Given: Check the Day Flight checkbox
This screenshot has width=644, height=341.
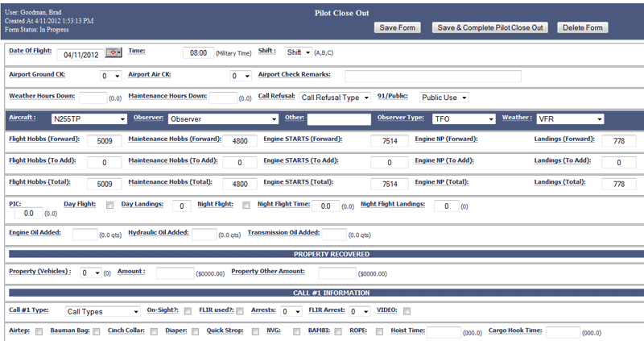Looking at the screenshot, I should 109,206.
